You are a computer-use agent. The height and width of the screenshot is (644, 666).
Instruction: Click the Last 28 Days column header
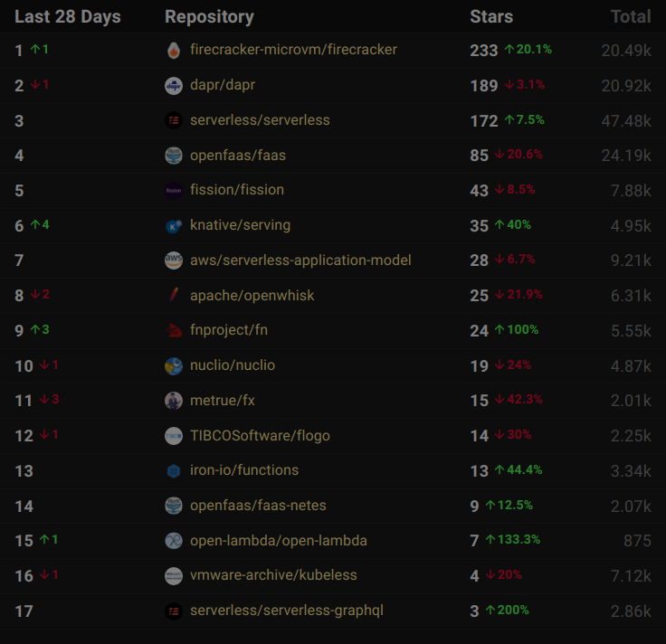(68, 17)
